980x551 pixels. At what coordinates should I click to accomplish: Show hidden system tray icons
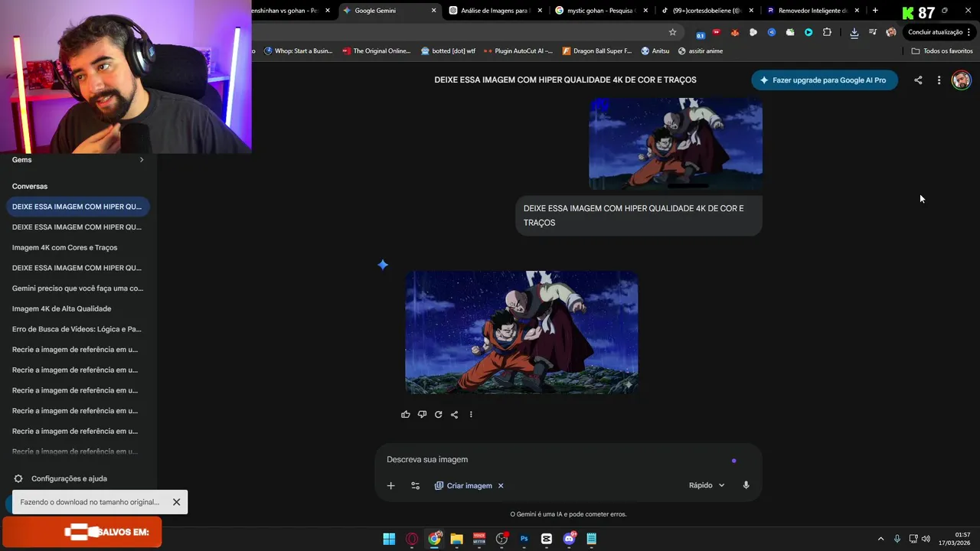(x=880, y=539)
